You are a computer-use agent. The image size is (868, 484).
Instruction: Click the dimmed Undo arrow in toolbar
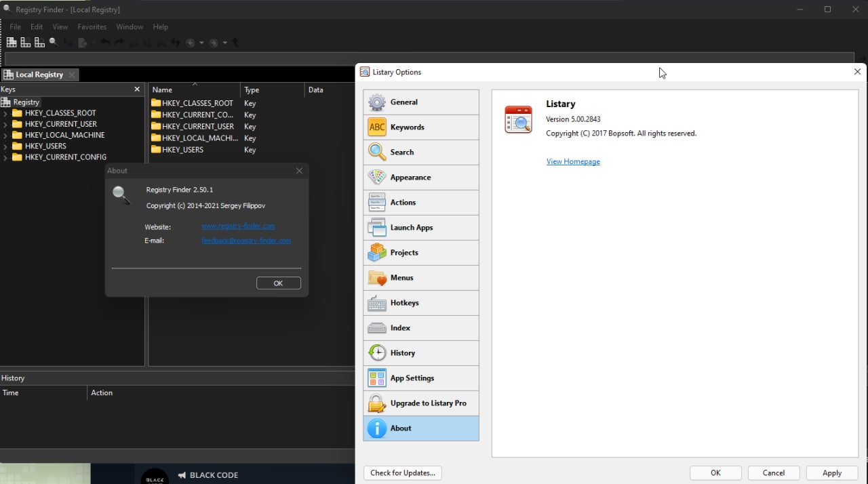pos(105,43)
